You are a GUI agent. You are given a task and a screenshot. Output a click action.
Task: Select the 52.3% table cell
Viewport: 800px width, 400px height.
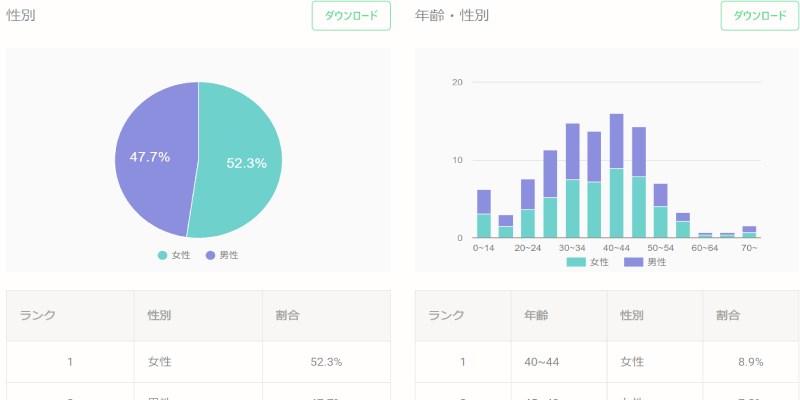(327, 362)
